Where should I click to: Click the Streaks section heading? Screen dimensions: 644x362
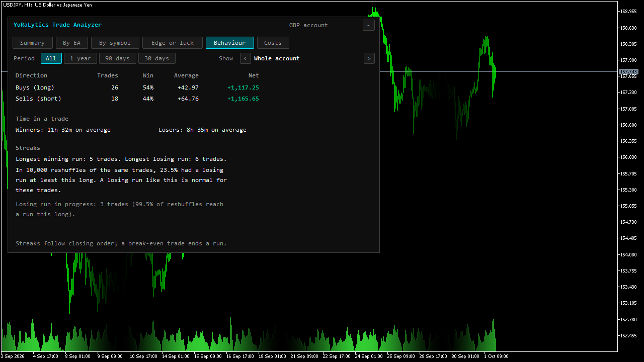[28, 148]
